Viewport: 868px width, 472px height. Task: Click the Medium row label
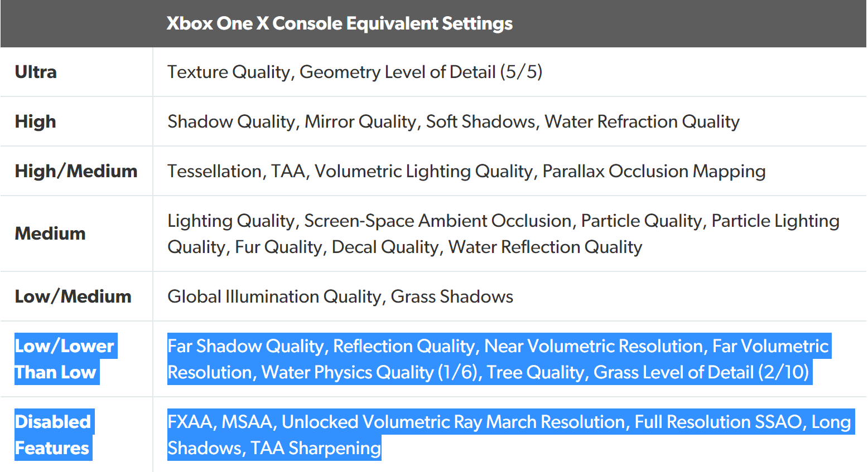point(50,233)
